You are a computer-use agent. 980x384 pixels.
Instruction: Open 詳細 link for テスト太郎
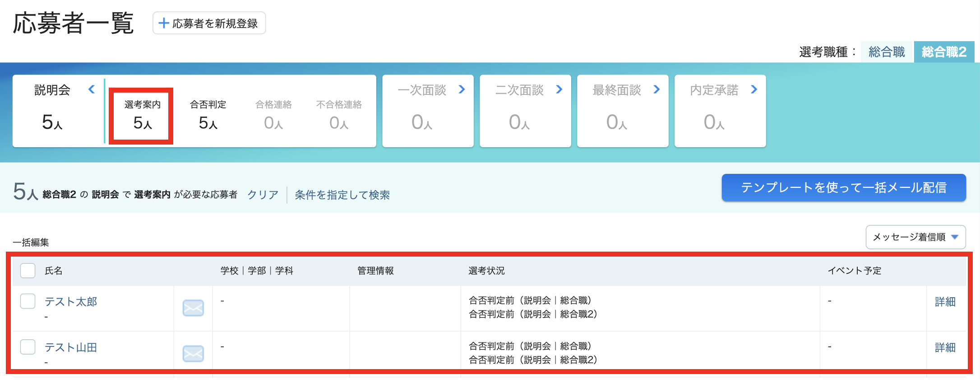(945, 302)
